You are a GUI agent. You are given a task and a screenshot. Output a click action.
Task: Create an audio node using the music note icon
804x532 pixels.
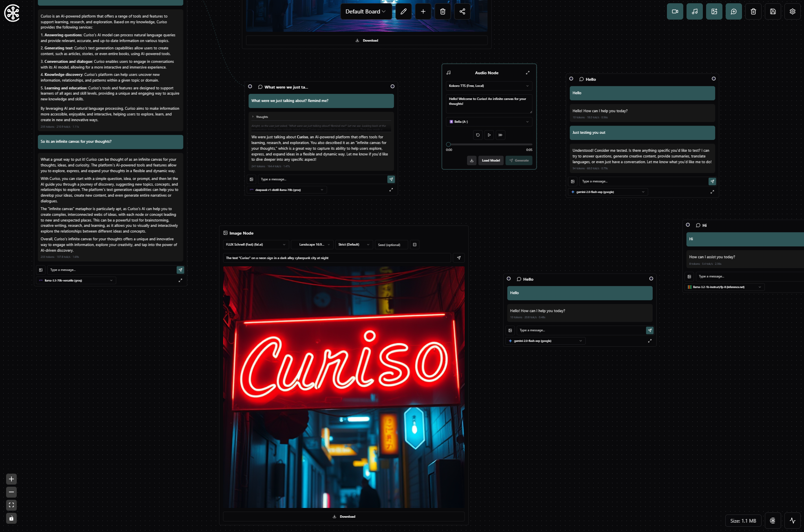(x=695, y=11)
